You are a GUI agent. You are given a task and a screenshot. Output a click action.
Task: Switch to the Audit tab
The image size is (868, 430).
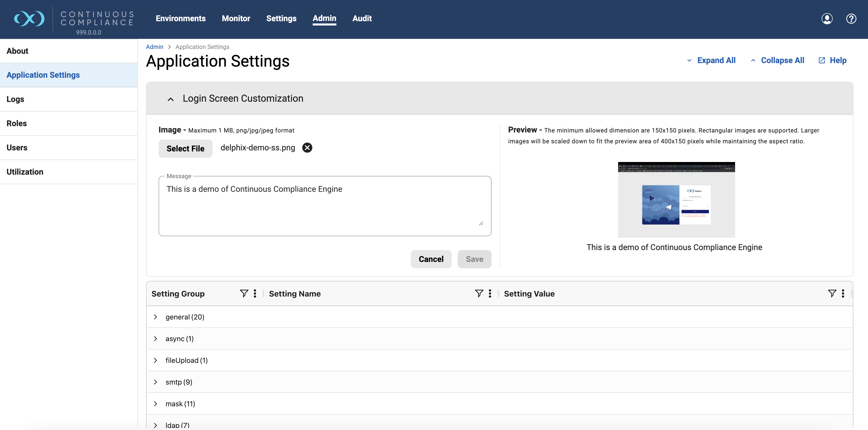pyautogui.click(x=362, y=19)
